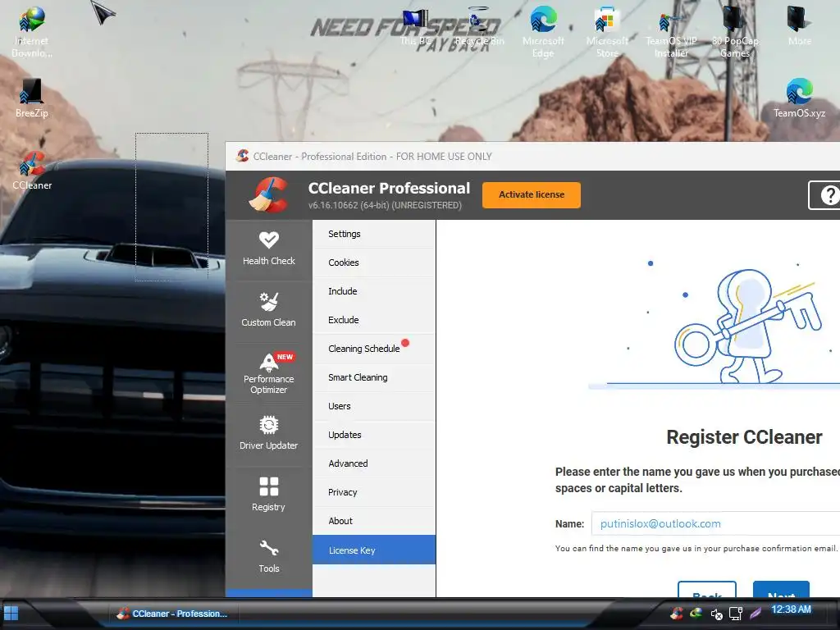The image size is (840, 630).
Task: Click the purple feather tray icon
Action: (x=756, y=613)
